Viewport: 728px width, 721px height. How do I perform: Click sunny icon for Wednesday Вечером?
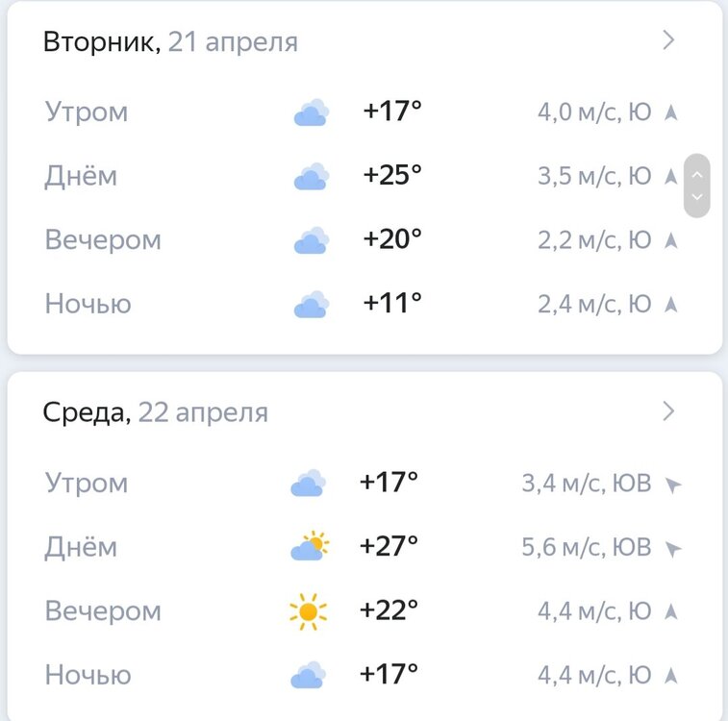coord(309,611)
